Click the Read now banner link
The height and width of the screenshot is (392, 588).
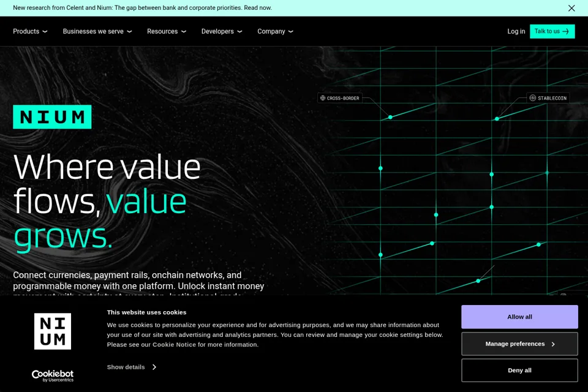(x=258, y=7)
